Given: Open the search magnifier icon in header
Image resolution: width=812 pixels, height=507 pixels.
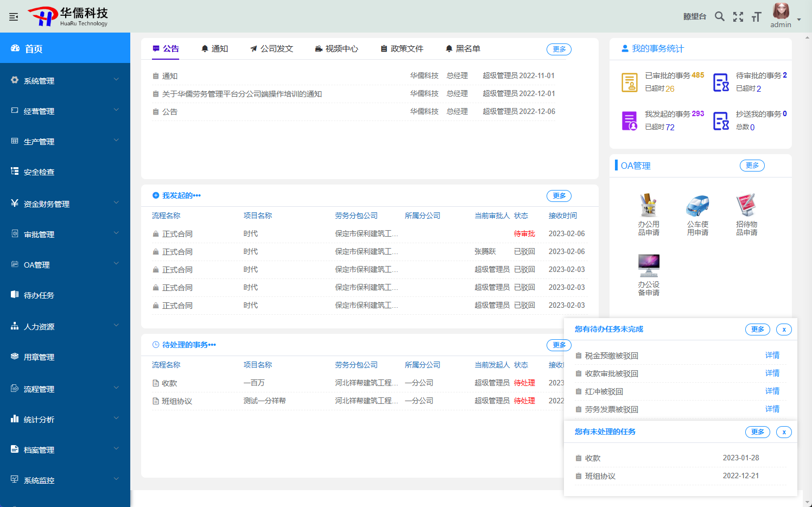Looking at the screenshot, I should [719, 16].
